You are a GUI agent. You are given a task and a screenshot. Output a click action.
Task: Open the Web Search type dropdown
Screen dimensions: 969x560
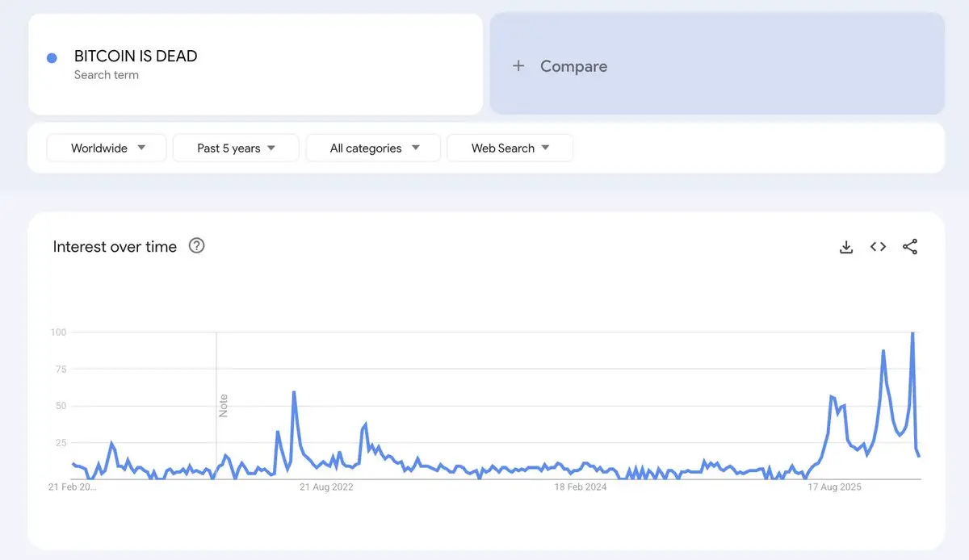510,148
